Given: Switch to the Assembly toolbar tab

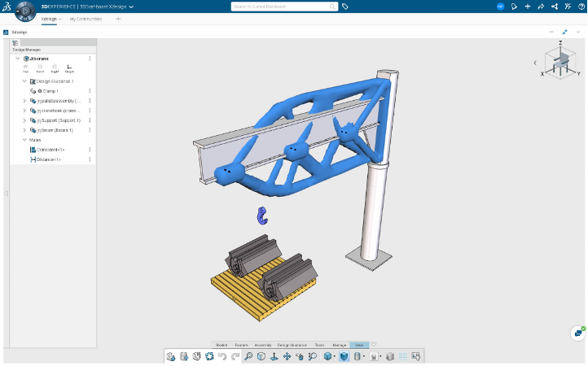Looking at the screenshot, I should pyautogui.click(x=263, y=345).
